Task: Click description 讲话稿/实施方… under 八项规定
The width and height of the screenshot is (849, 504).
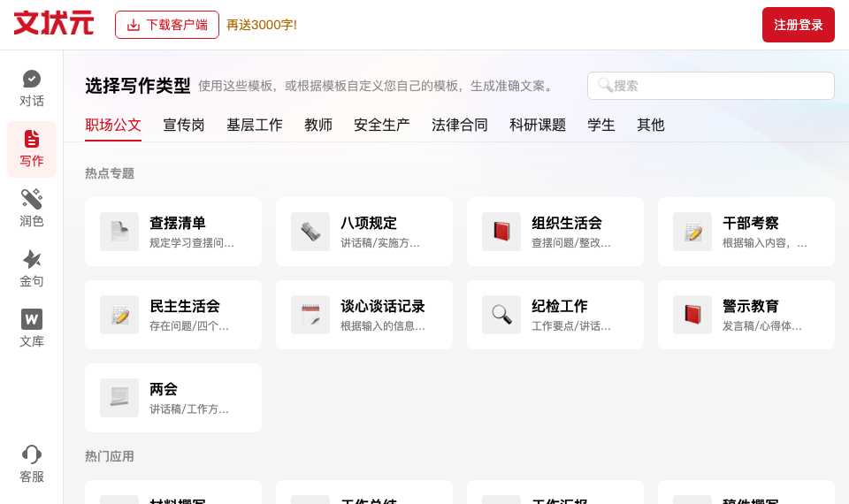Action: 380,243
